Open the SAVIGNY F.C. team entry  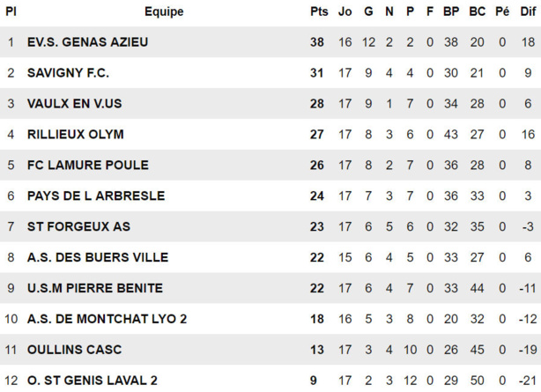pos(68,73)
